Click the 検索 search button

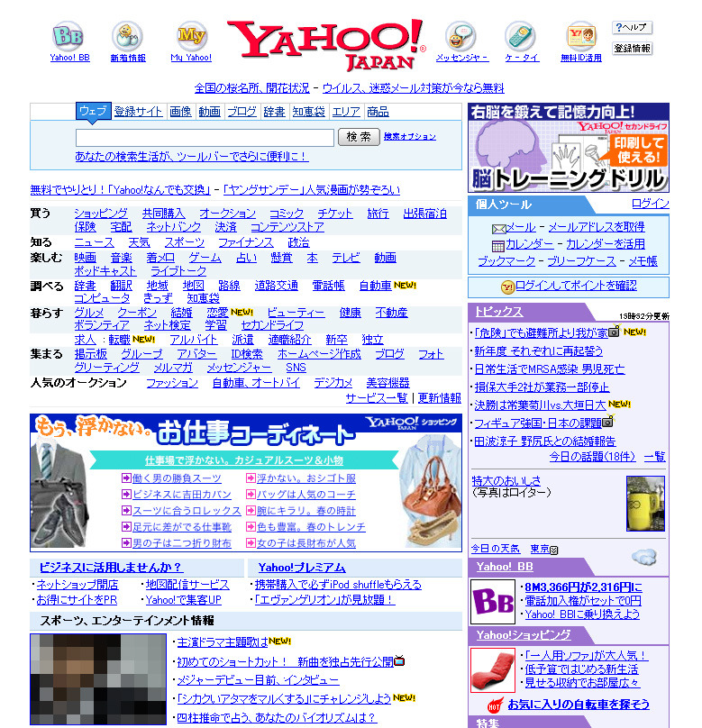[359, 137]
